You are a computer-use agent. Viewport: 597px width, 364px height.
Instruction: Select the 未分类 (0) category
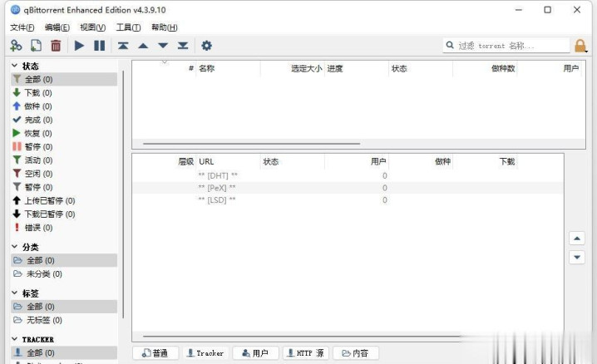click(64, 274)
